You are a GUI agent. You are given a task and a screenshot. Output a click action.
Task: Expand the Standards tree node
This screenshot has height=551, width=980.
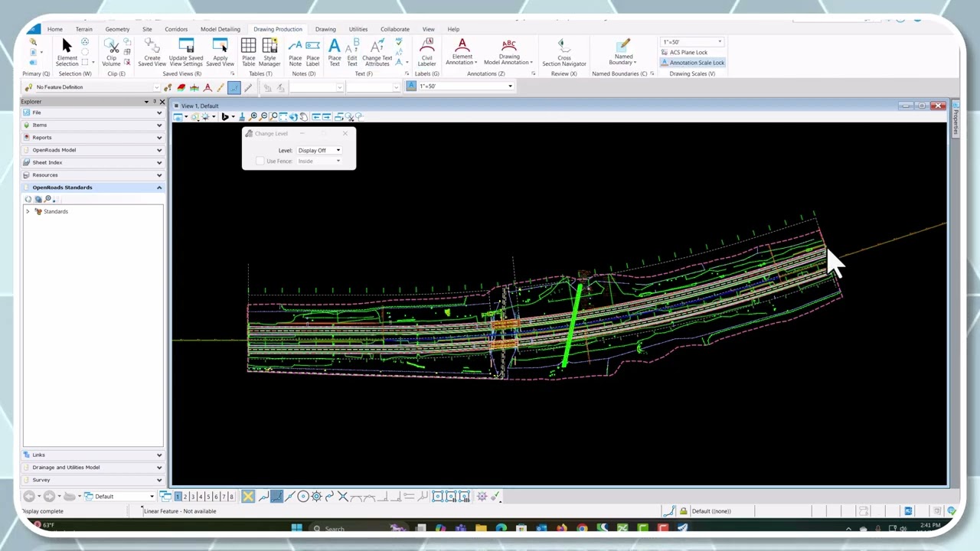pos(28,211)
